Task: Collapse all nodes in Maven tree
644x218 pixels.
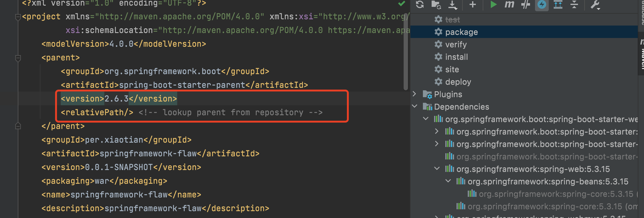Action: (574, 4)
